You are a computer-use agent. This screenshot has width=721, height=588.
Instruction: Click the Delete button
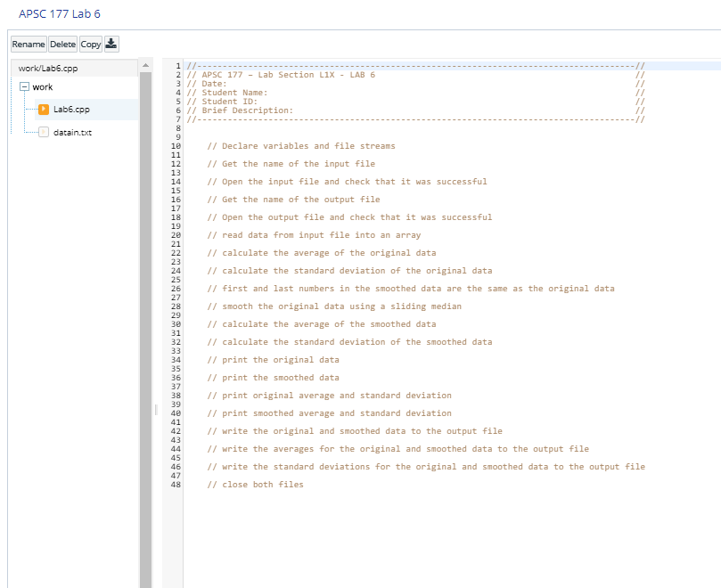pos(63,45)
